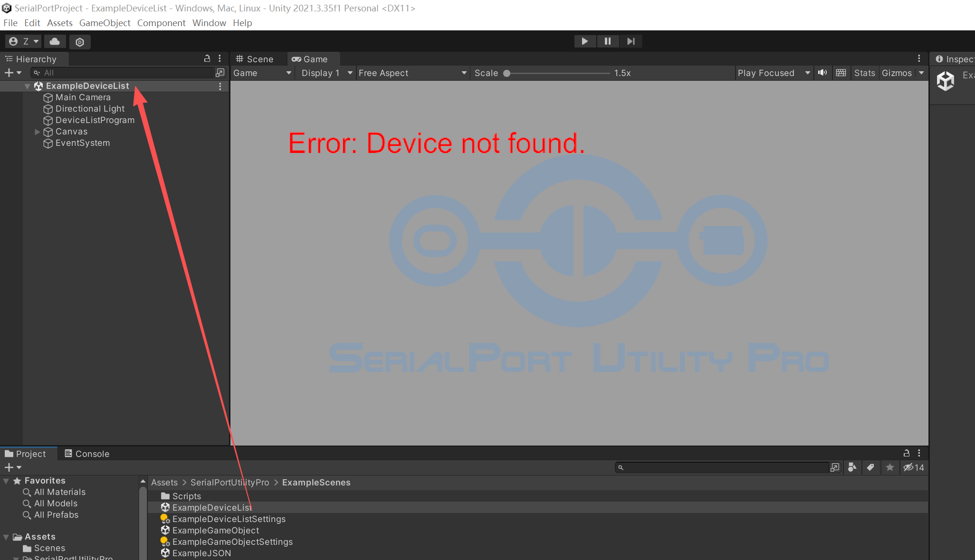Select ExampleDeviceListSettings lighting asset

tap(223, 519)
